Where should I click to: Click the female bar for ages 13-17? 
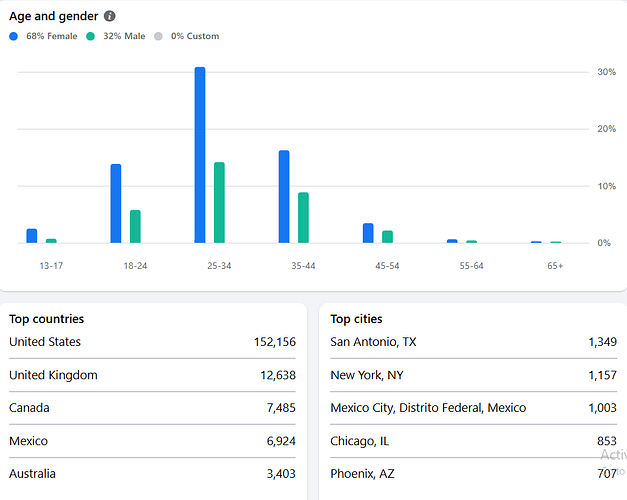pos(32,236)
